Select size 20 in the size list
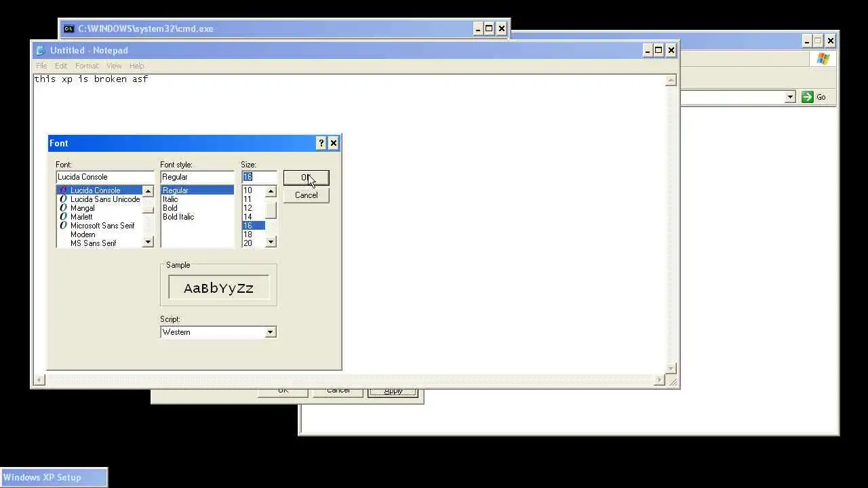 [253, 243]
